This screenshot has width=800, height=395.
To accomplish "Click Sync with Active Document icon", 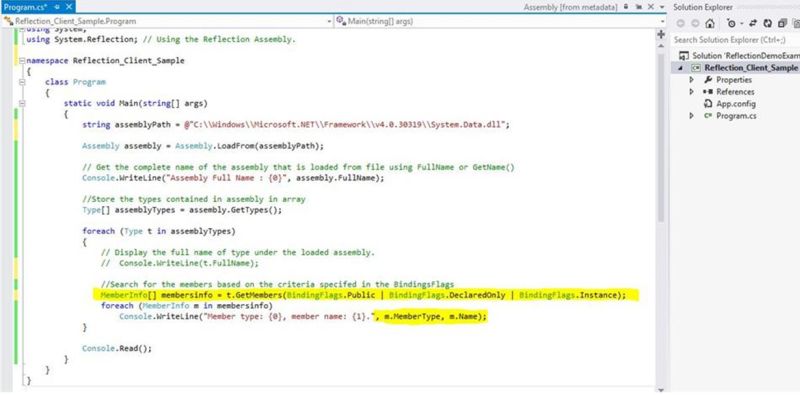I will click(x=753, y=23).
